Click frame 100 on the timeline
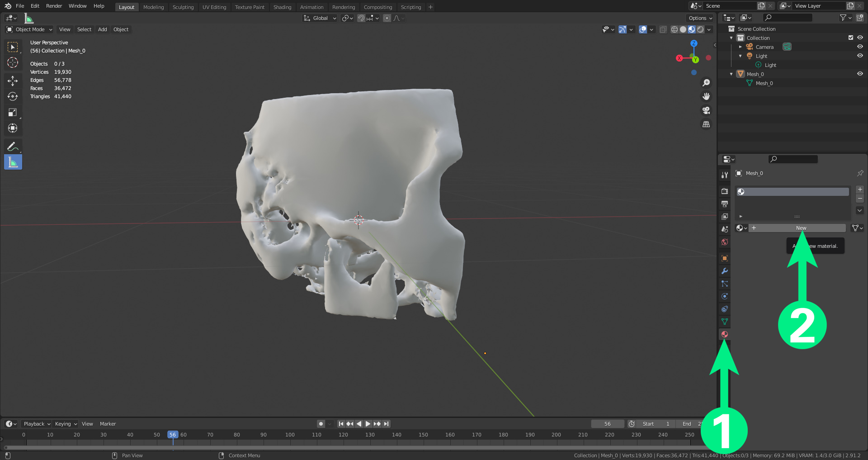 (x=290, y=435)
